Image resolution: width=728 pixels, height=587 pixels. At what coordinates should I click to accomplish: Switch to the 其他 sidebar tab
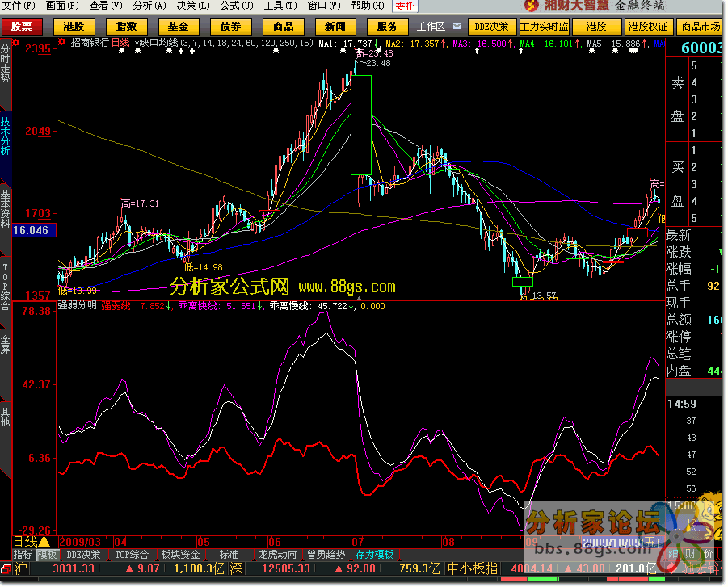coord(5,417)
